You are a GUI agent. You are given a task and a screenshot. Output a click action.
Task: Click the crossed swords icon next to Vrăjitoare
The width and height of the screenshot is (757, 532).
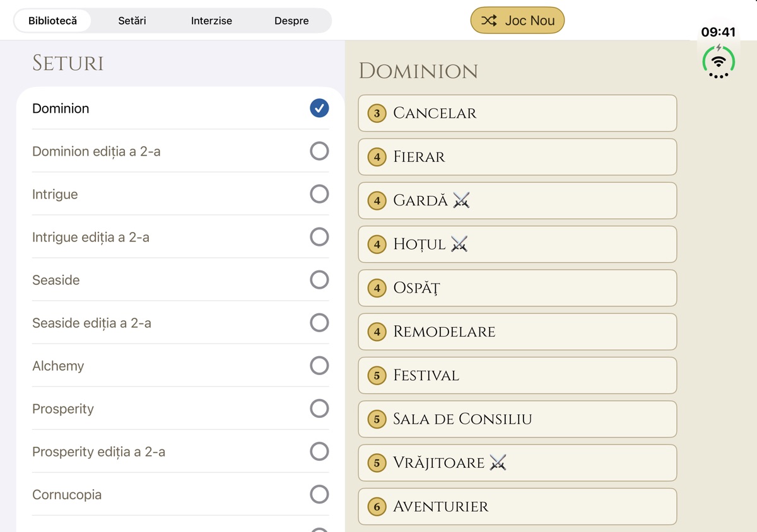click(498, 463)
